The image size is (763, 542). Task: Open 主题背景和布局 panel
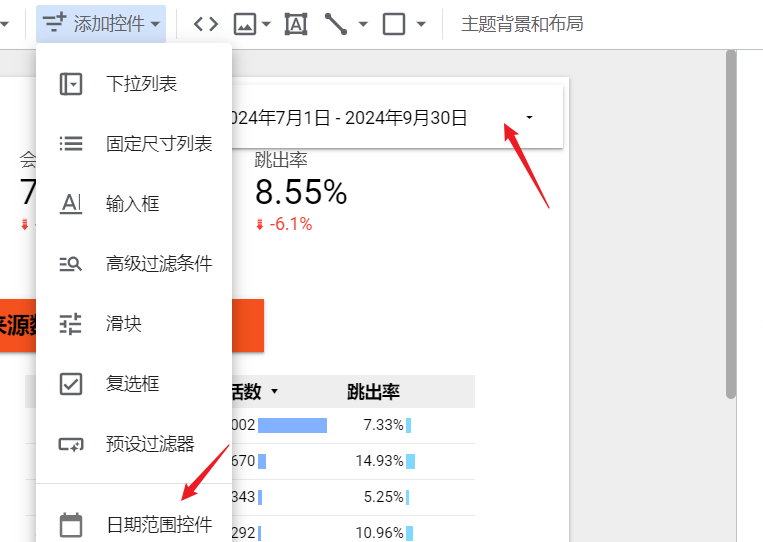click(522, 23)
